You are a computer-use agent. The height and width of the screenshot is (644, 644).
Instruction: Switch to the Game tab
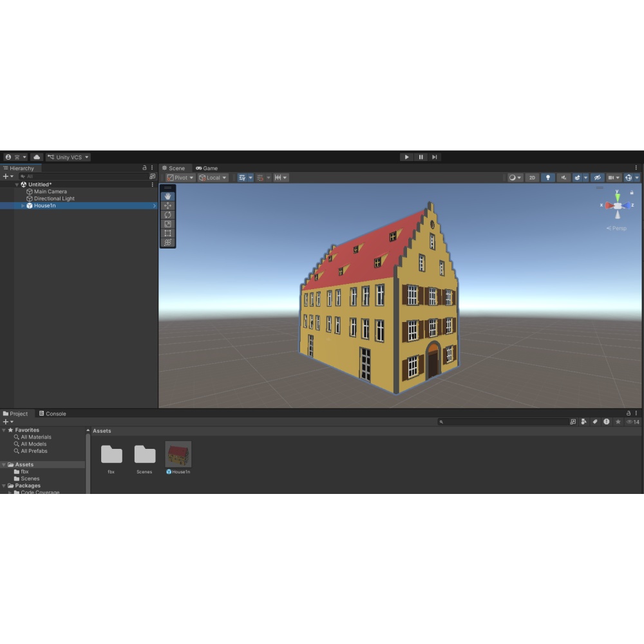pyautogui.click(x=207, y=168)
